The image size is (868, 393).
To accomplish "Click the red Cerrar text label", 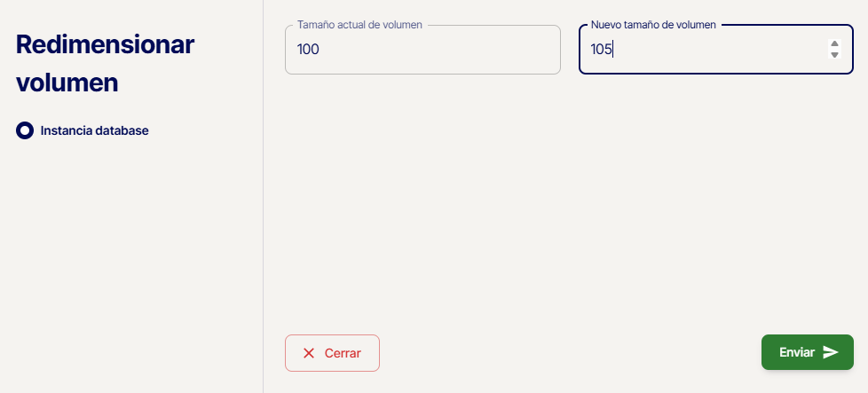I will coord(343,353).
